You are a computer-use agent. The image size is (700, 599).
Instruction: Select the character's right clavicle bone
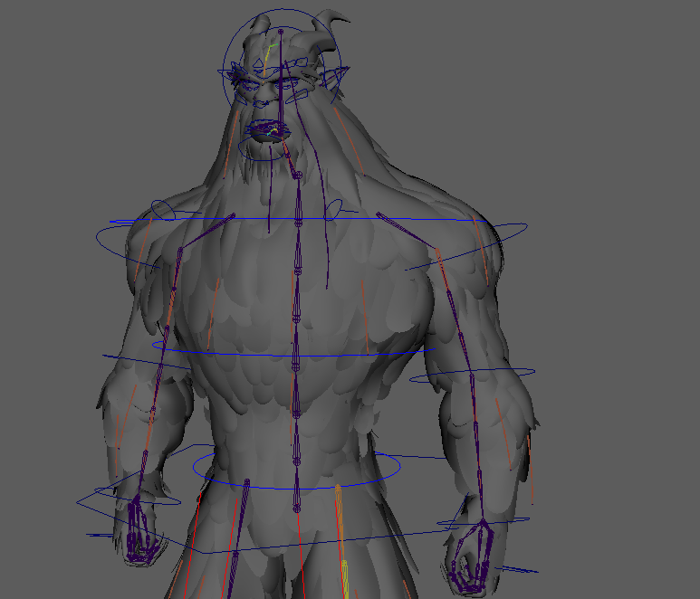pos(208,232)
